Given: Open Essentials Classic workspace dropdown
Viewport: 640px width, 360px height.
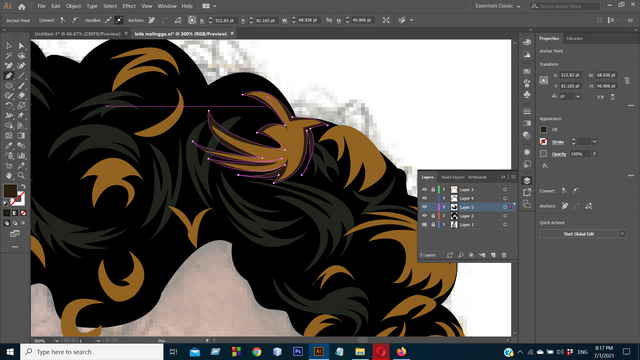Looking at the screenshot, I should [498, 6].
